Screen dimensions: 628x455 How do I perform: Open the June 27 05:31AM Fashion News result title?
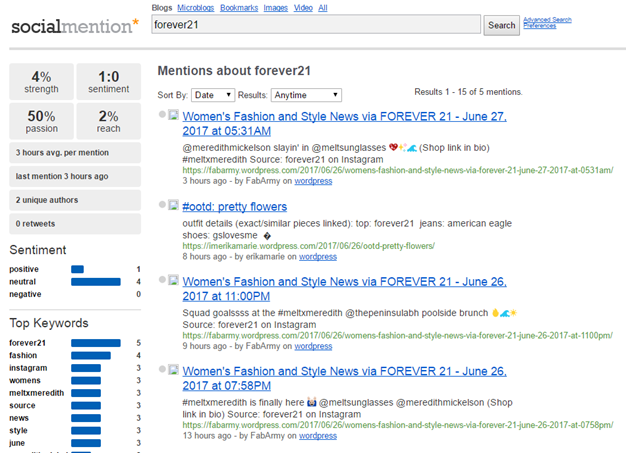tap(344, 124)
